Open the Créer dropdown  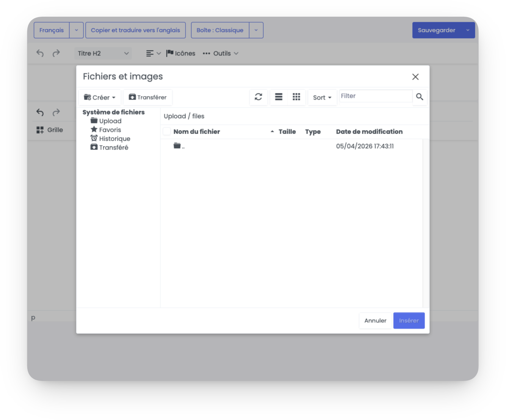(100, 98)
